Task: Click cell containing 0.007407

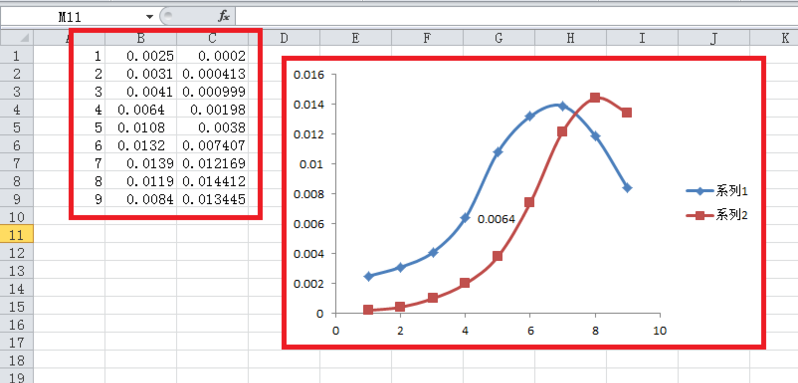Action: point(212,145)
